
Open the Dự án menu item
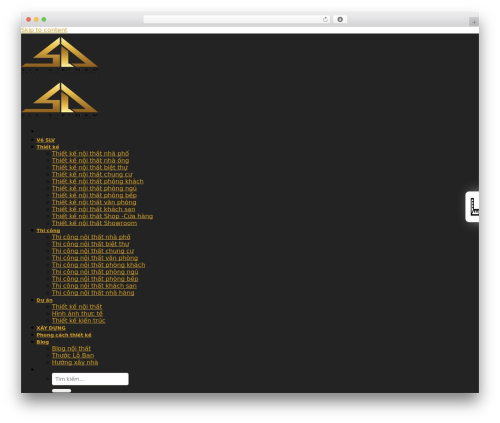pos(45,300)
